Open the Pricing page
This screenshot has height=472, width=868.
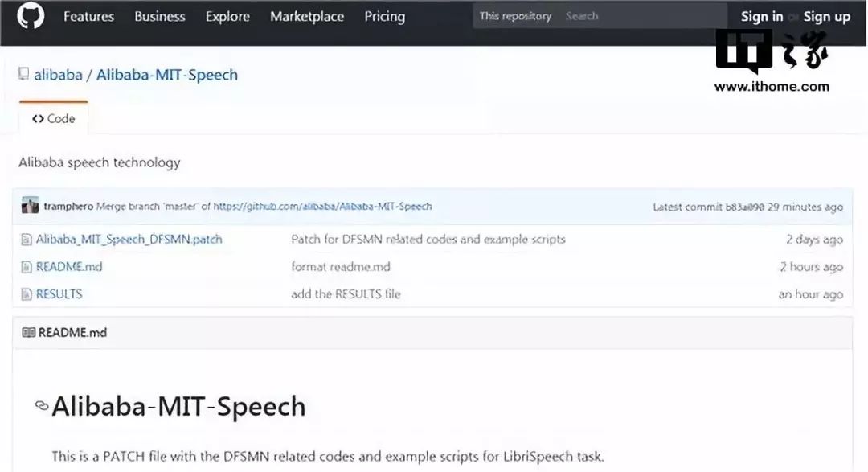384,17
